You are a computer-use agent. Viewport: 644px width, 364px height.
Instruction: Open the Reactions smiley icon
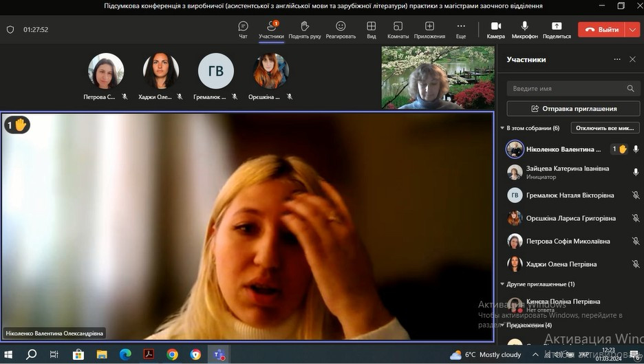(x=341, y=29)
